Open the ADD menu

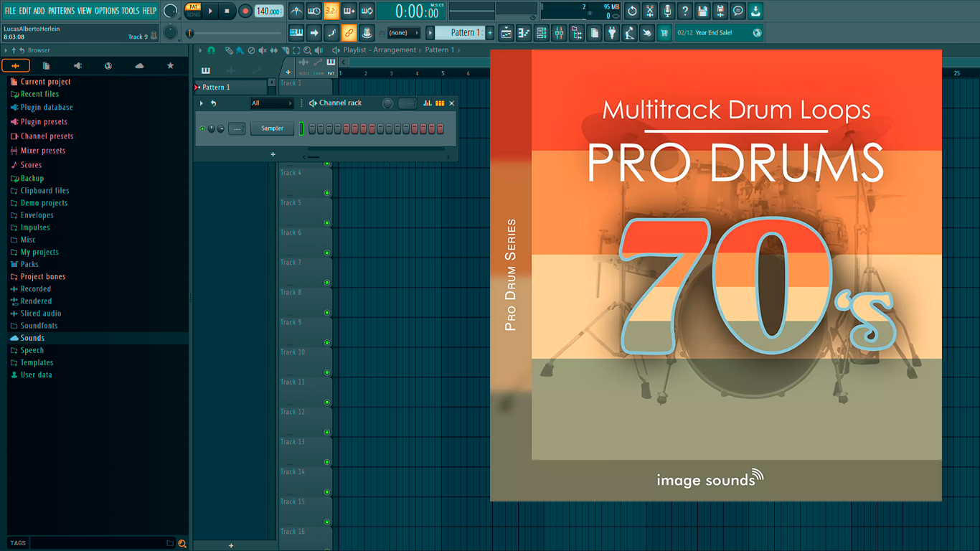click(x=39, y=11)
